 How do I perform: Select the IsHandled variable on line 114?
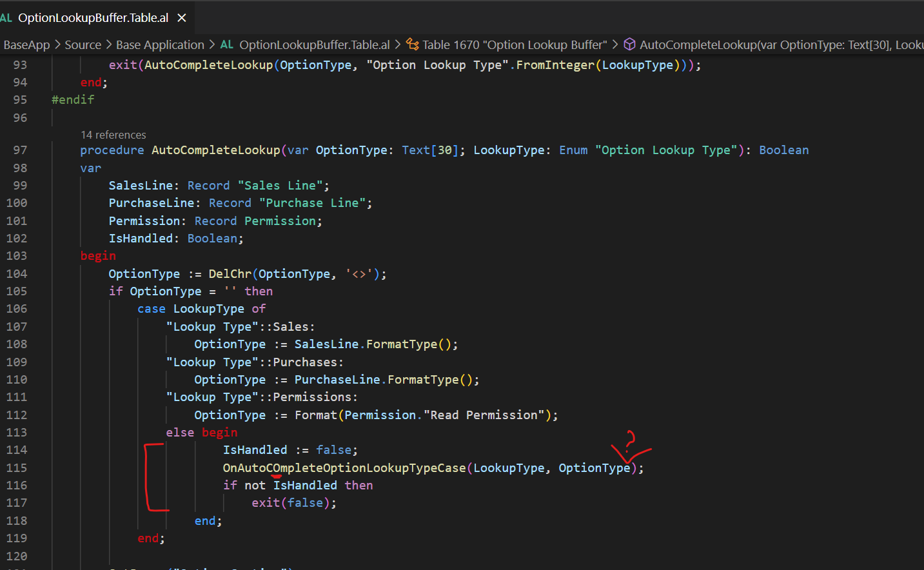click(x=255, y=449)
